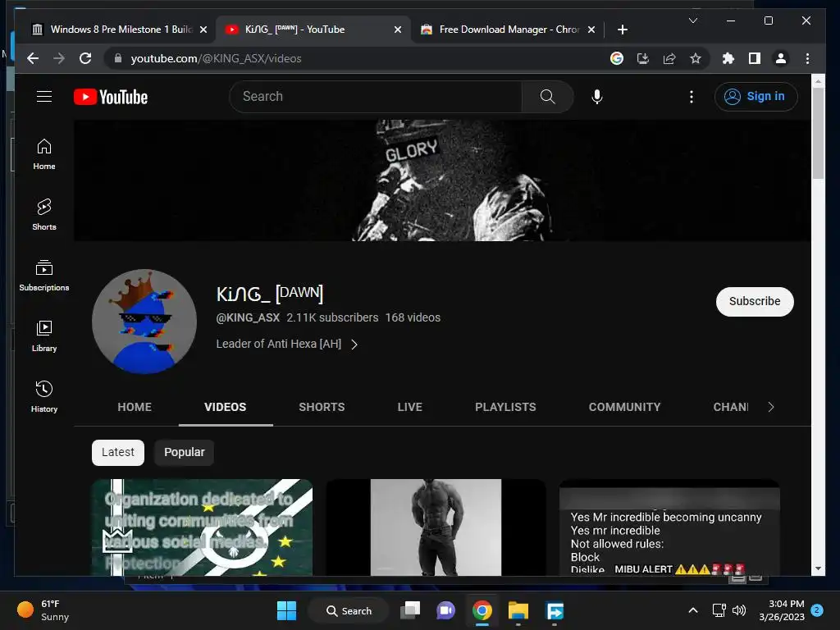Open taskbar Search box
840x630 pixels.
pyautogui.click(x=349, y=610)
